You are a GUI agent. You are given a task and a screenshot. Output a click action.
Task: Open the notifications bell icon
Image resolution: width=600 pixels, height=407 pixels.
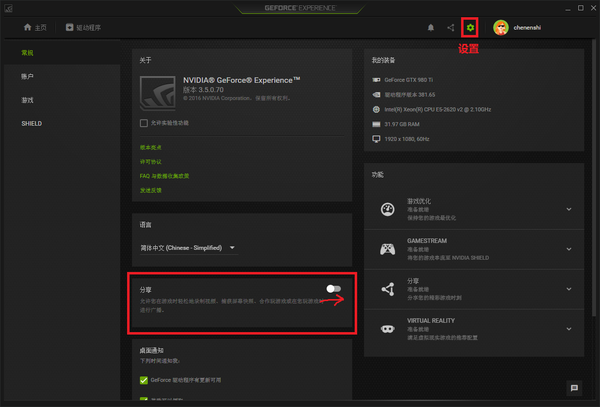pyautogui.click(x=430, y=28)
